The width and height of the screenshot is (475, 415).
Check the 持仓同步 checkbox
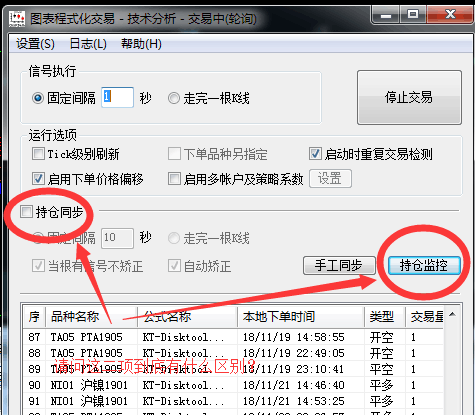[x=26, y=212]
